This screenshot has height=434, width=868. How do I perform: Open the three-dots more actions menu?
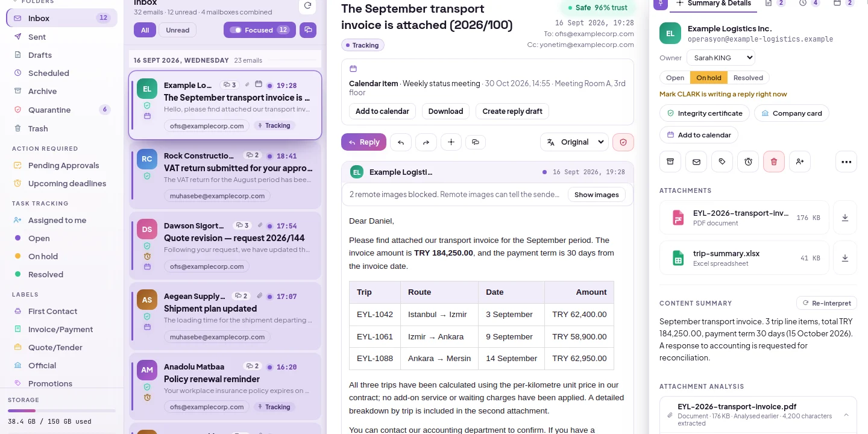[x=846, y=162]
